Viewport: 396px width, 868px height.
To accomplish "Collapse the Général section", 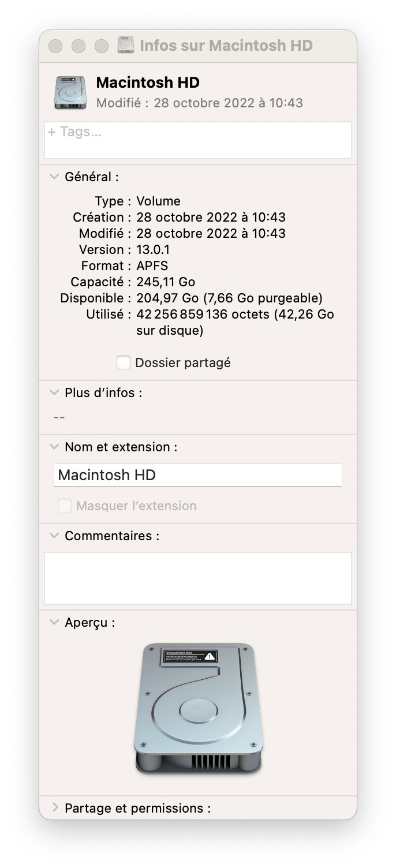I will [54, 177].
